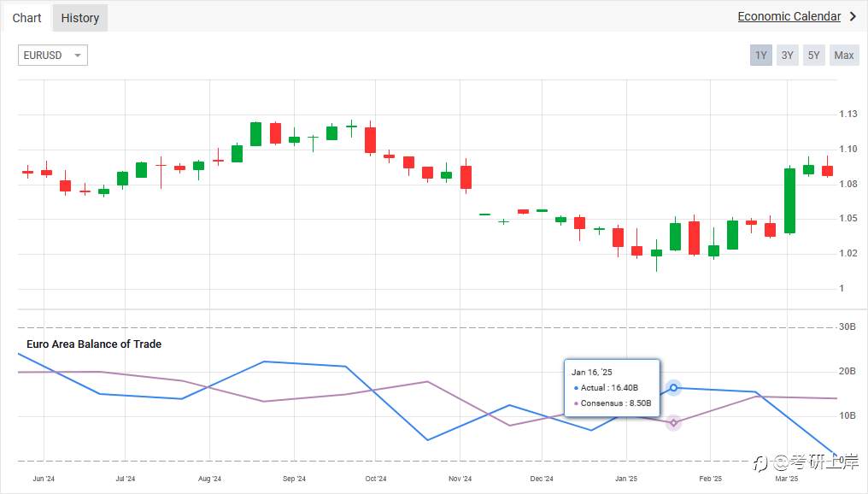868x494 pixels.
Task: Select the 3Y time range
Action: click(787, 56)
